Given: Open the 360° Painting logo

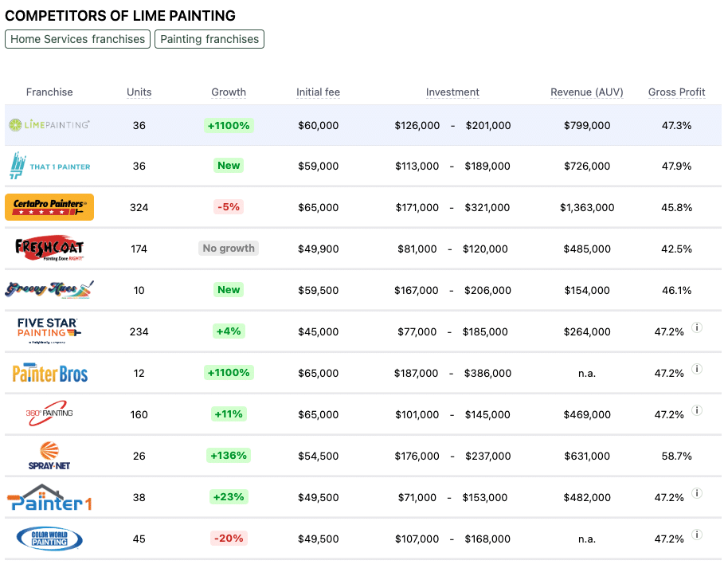Looking at the screenshot, I should tap(49, 413).
